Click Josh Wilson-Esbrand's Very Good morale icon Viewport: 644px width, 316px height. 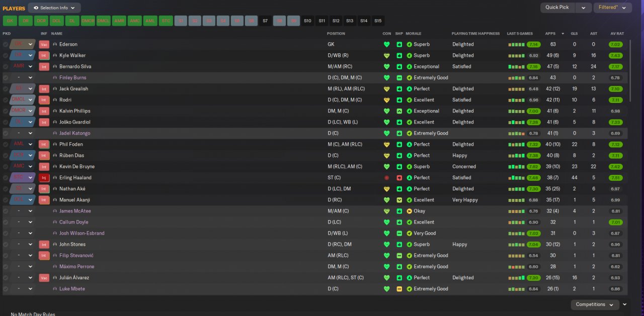[409, 233]
